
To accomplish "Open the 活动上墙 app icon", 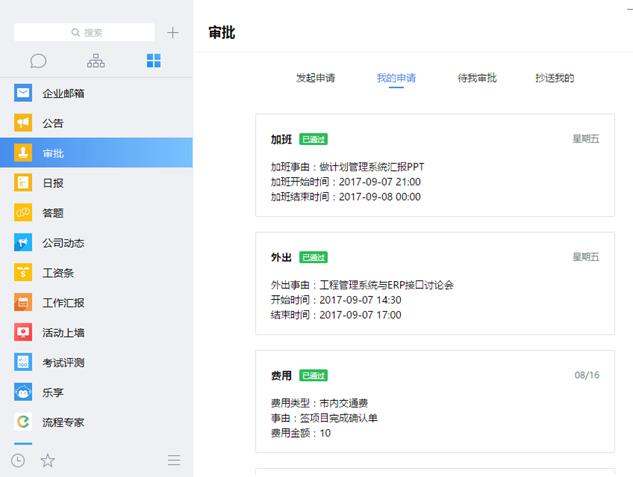I will coord(23,332).
